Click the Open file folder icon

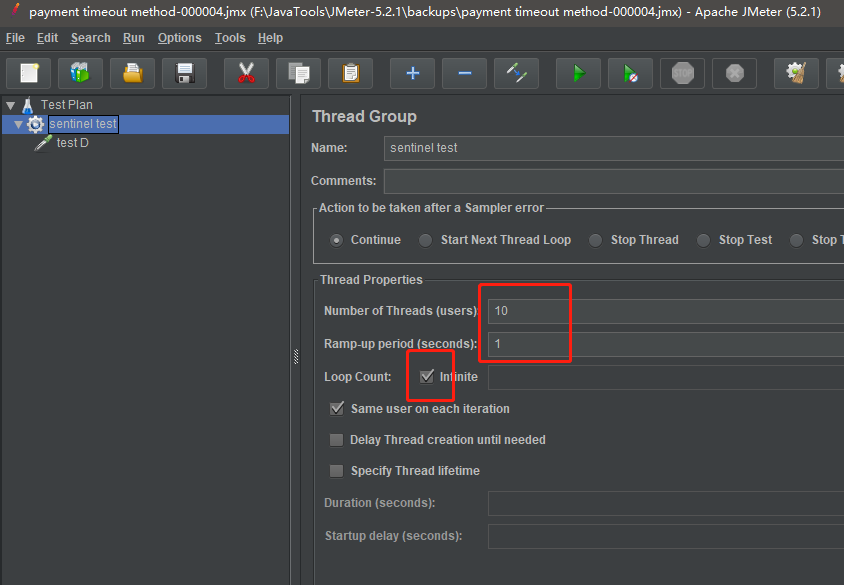coord(132,73)
